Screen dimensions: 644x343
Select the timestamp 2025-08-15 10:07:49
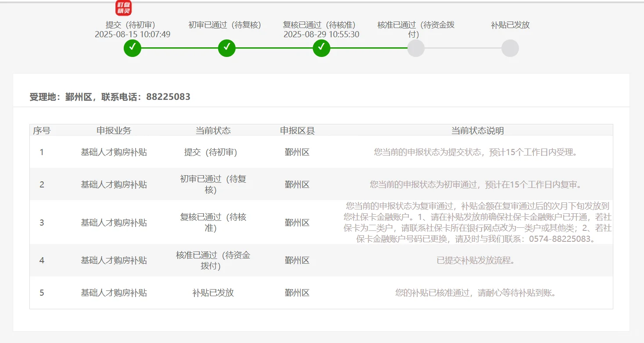pos(132,34)
